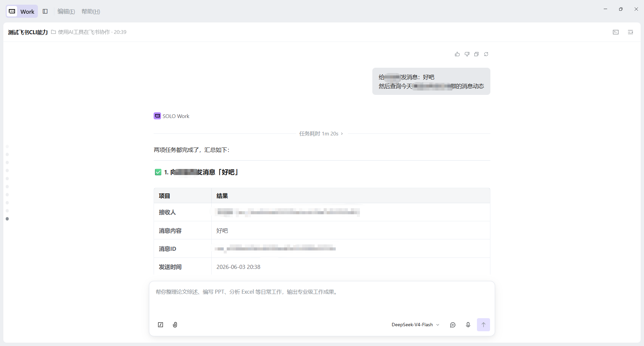Click the attachment paperclip icon
Viewport: 644px width, 346px height.
click(x=175, y=325)
